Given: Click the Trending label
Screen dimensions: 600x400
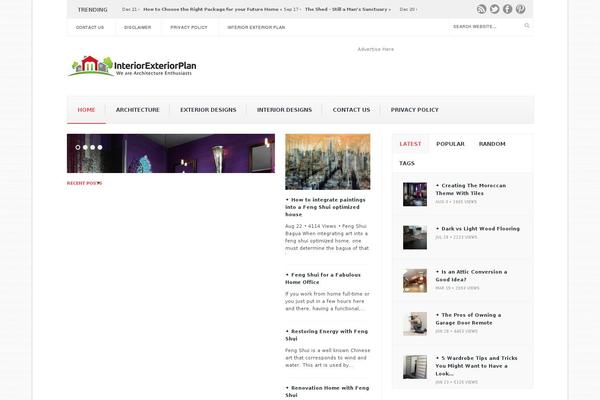Looking at the screenshot, I should tap(93, 10).
